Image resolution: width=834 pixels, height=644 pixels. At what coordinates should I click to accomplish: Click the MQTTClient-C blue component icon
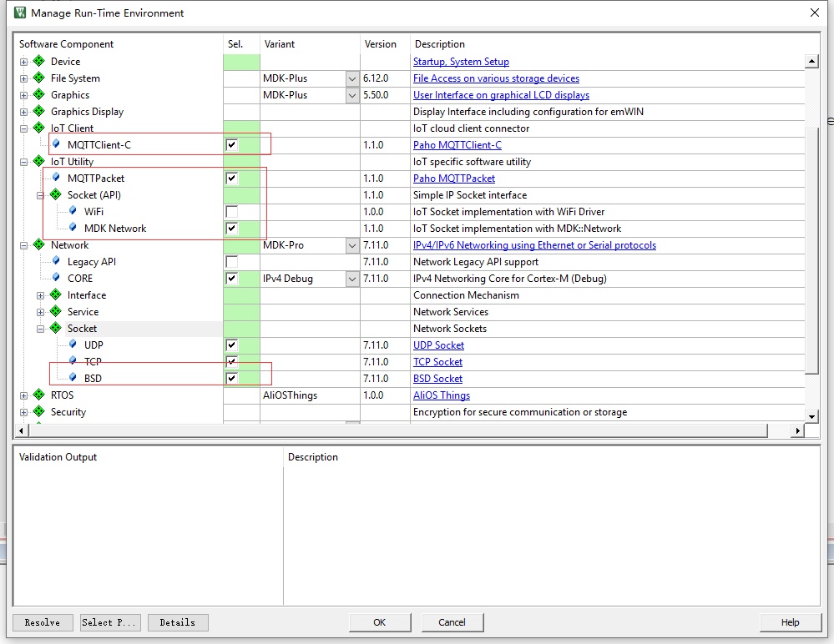point(56,144)
